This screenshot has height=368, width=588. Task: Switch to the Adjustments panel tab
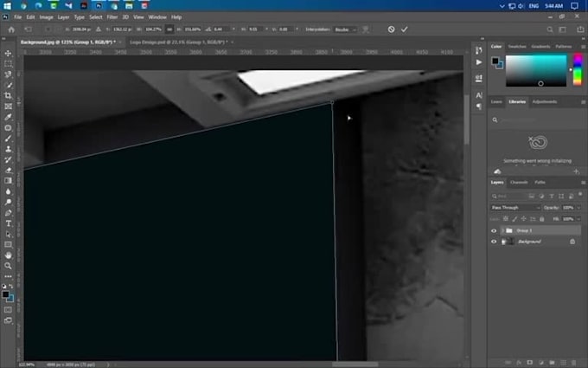545,102
